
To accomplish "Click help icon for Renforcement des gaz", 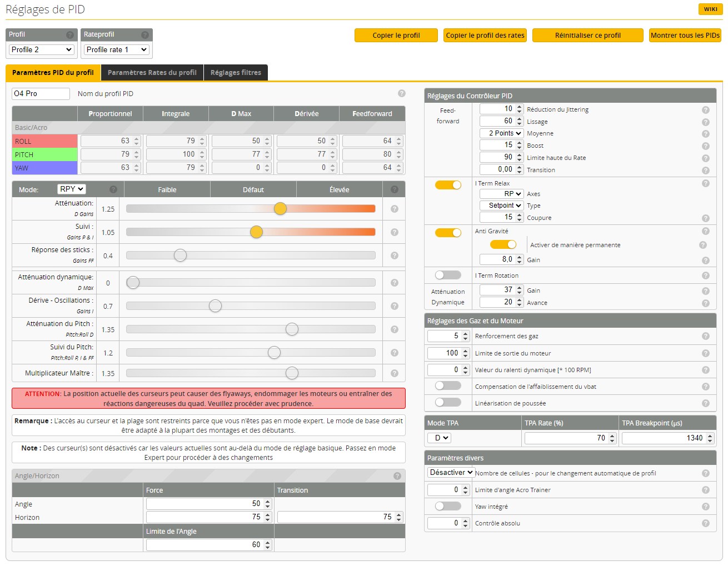I will point(706,336).
